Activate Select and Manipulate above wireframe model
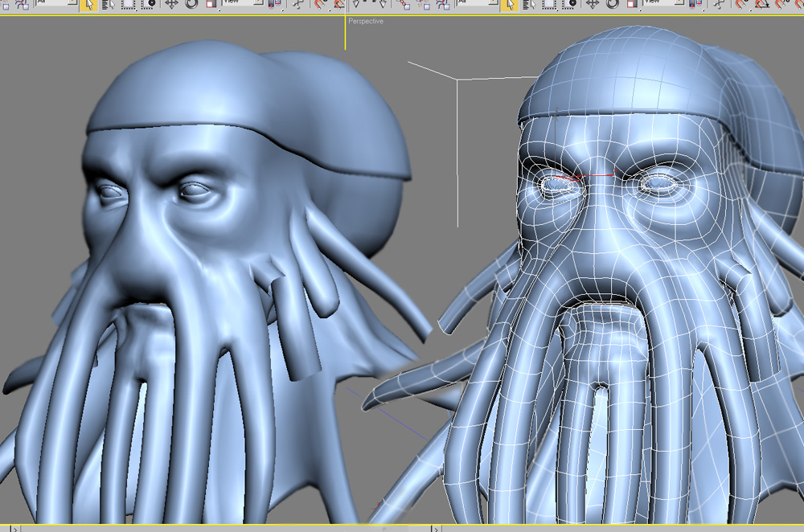Viewport: 804px width, 532px height. 718,5
